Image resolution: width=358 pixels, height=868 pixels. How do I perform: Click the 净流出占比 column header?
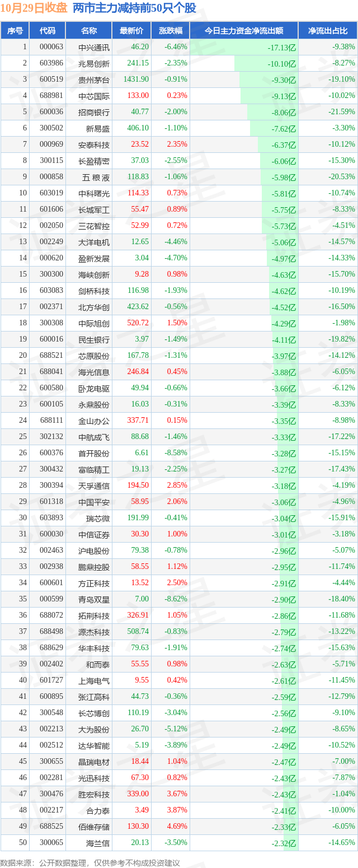[328, 31]
